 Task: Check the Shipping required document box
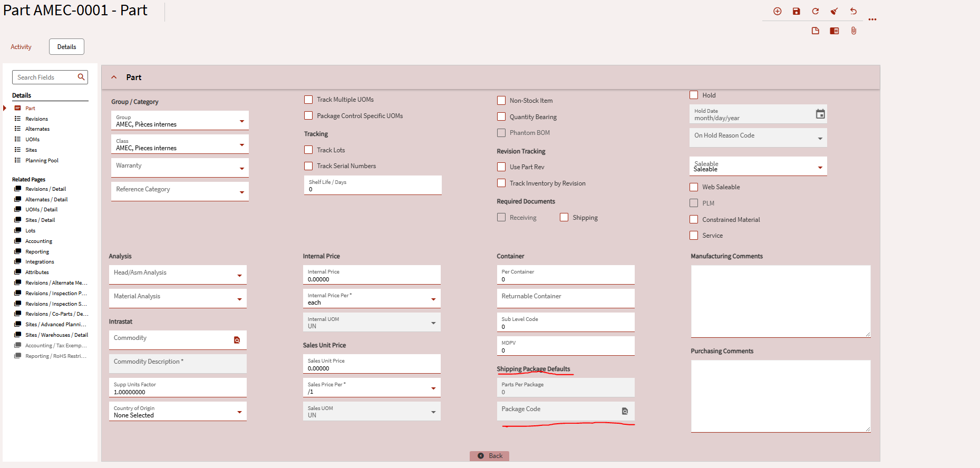coord(564,217)
